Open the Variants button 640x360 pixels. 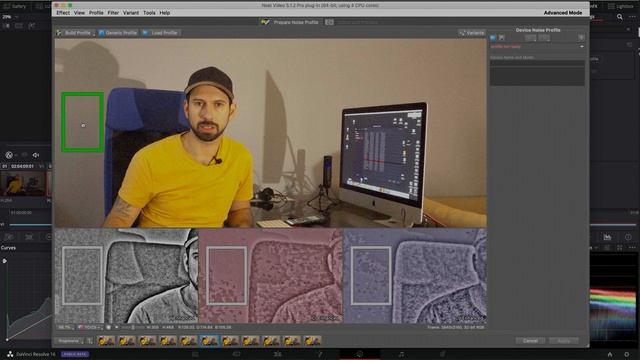coord(472,33)
